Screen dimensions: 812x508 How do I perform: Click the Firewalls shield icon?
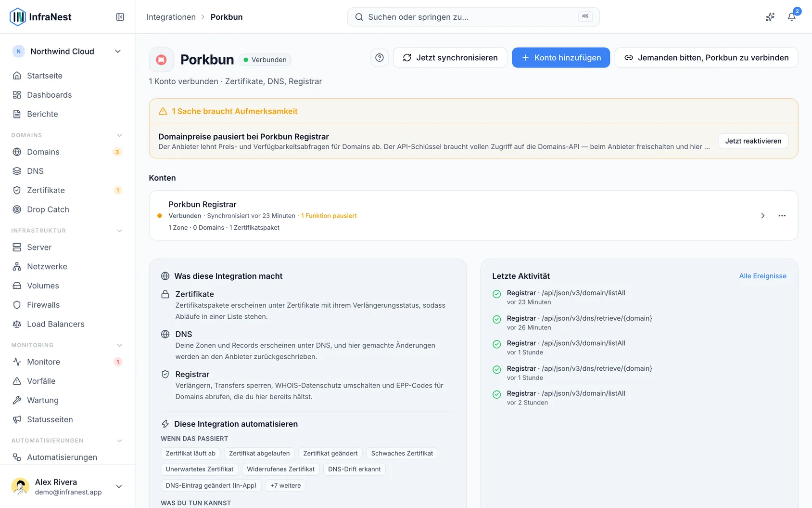(17, 305)
